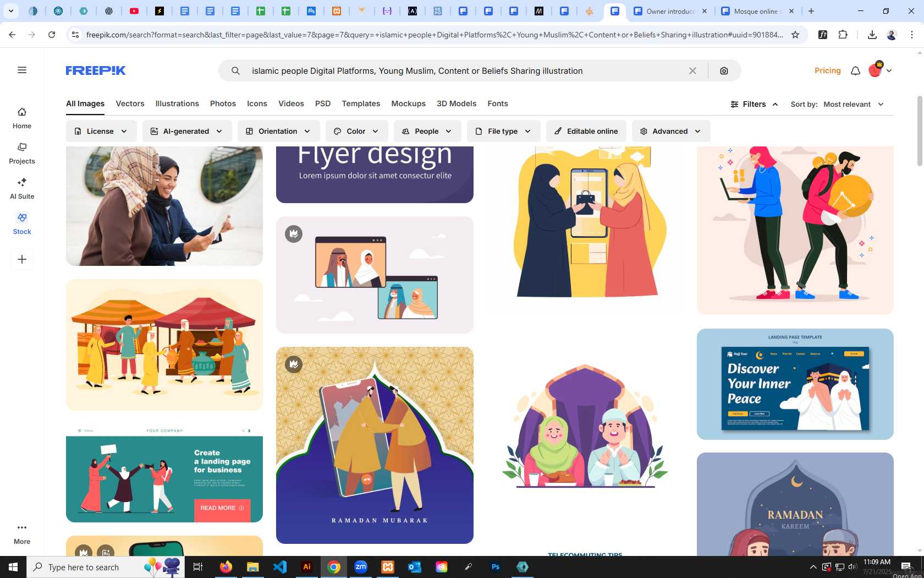Open Visual Studio Code from taskbar

(x=280, y=567)
